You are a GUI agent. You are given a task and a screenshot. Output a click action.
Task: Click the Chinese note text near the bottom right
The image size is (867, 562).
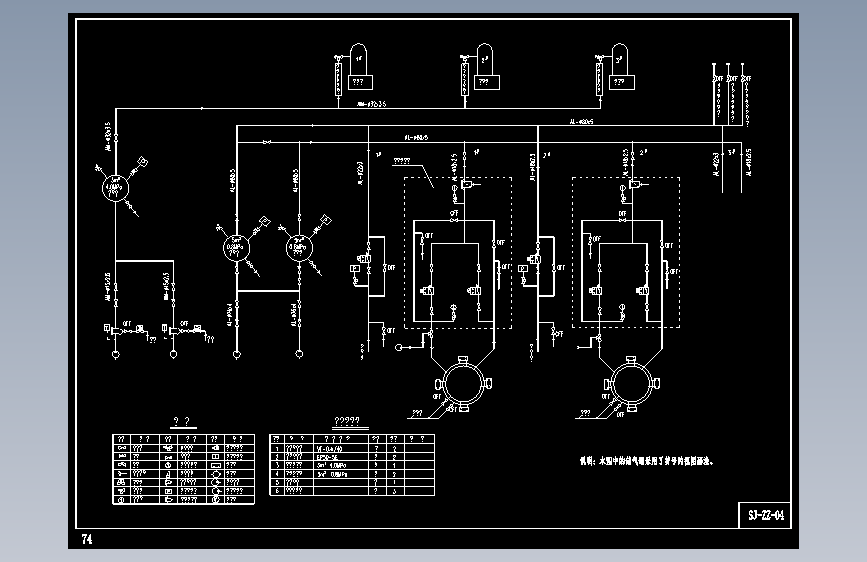(646, 461)
